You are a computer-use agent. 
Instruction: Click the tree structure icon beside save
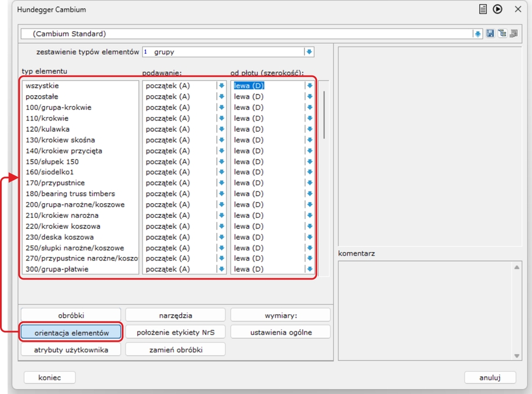point(501,34)
